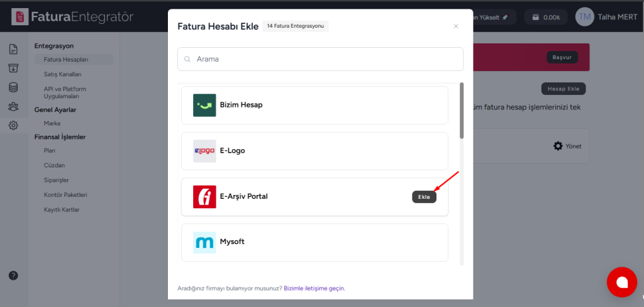Click the document icon in left sidebar
644x307 pixels.
(13, 49)
